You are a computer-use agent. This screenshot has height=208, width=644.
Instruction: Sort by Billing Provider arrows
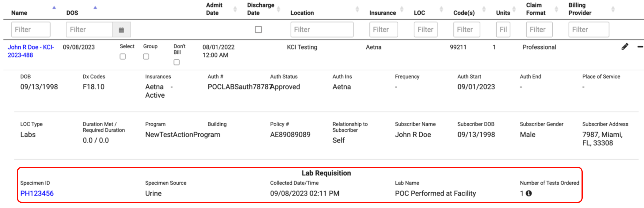point(613,9)
